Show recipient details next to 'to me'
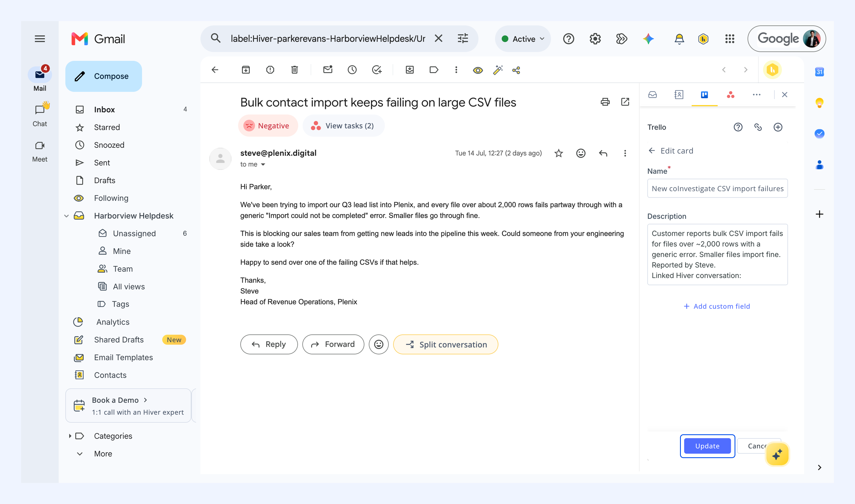 coord(263,164)
